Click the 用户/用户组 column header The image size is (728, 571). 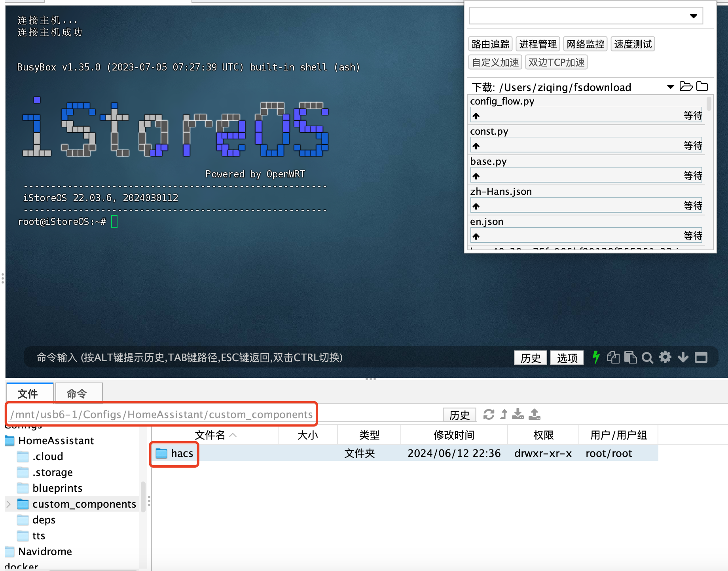click(x=618, y=435)
